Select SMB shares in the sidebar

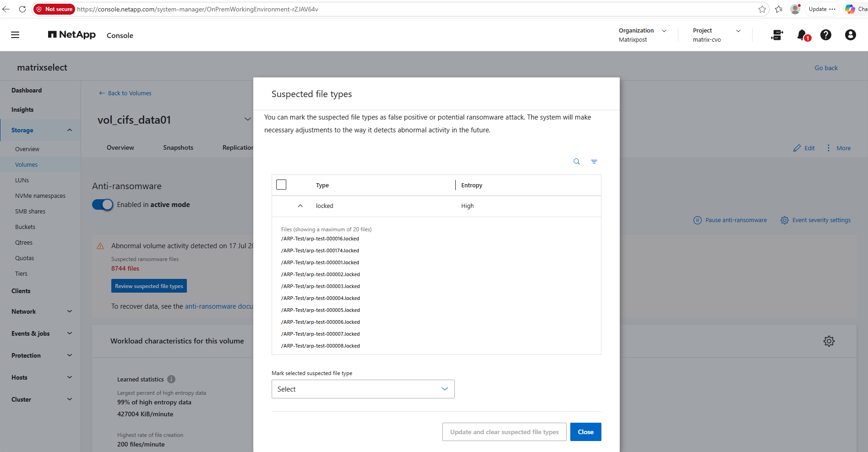pos(30,212)
